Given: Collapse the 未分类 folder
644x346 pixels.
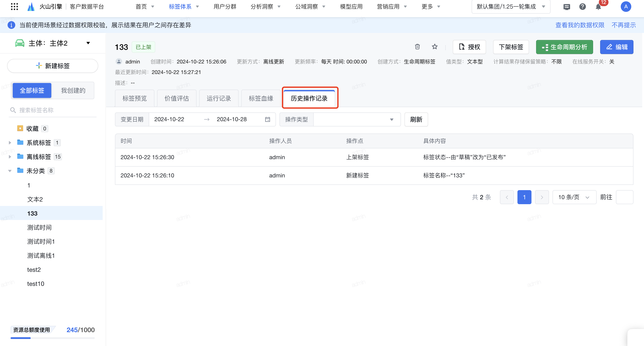Looking at the screenshot, I should tap(10, 171).
